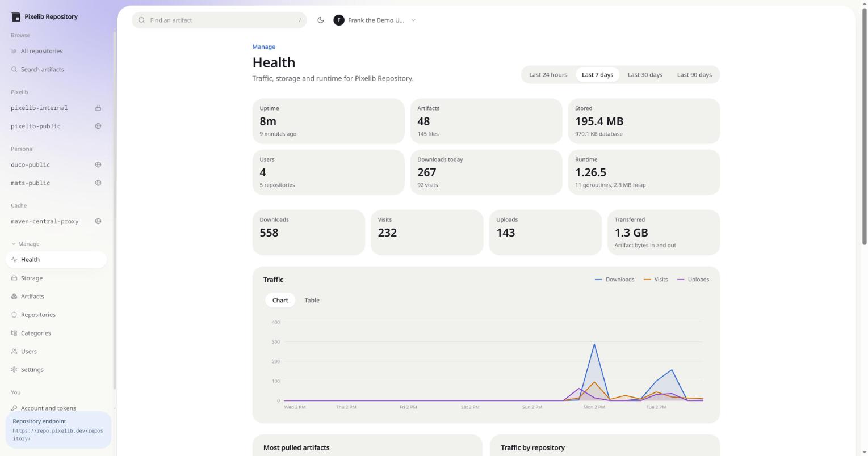Click the globe icon beside maven-central-proxy
This screenshot has width=868, height=456.
coord(98,221)
